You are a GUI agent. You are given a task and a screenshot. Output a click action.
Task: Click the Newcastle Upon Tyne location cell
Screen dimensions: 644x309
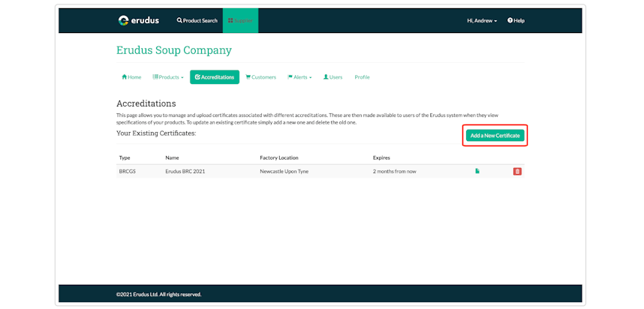(x=284, y=172)
